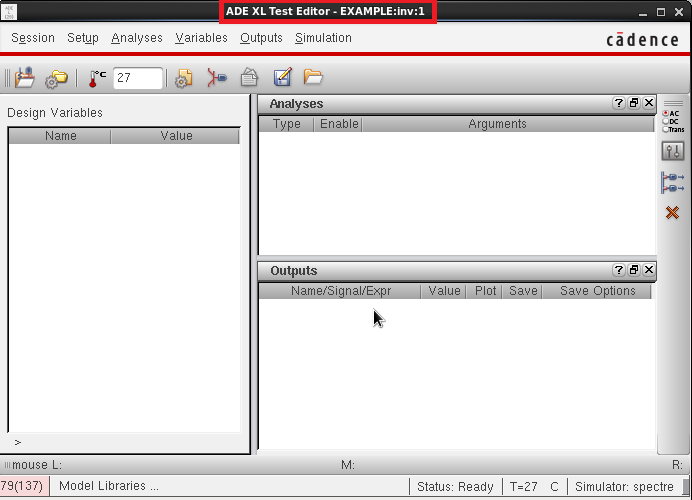Click the Name/Signal/Expr column header
The height and width of the screenshot is (500, 692).
340,291
